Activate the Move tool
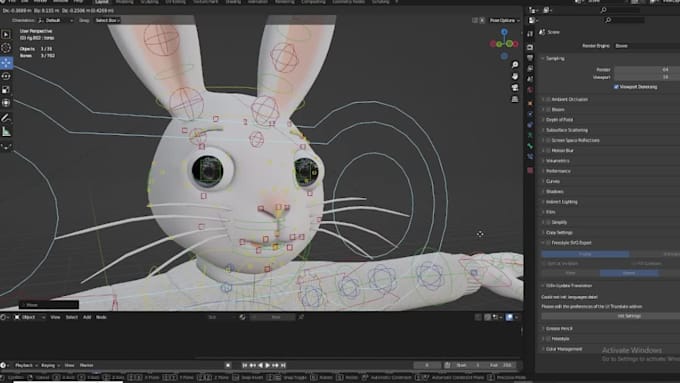 (6, 62)
